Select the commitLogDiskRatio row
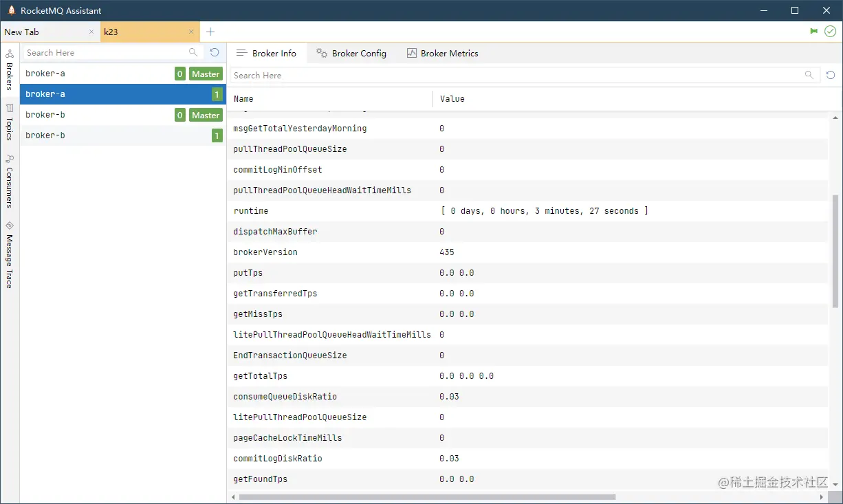The width and height of the screenshot is (843, 504). coord(527,459)
